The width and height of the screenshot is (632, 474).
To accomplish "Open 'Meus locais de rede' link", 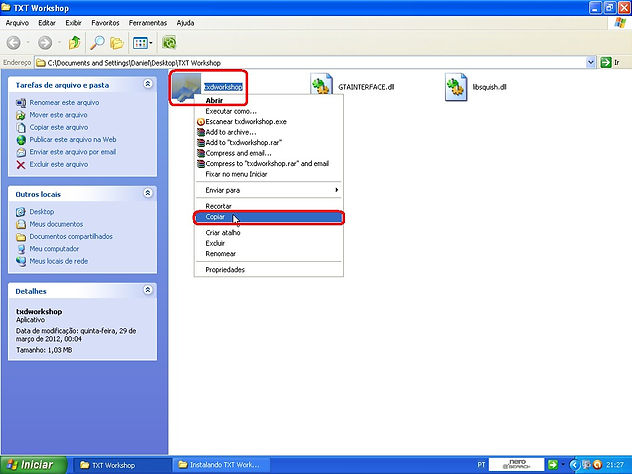I will point(58,261).
